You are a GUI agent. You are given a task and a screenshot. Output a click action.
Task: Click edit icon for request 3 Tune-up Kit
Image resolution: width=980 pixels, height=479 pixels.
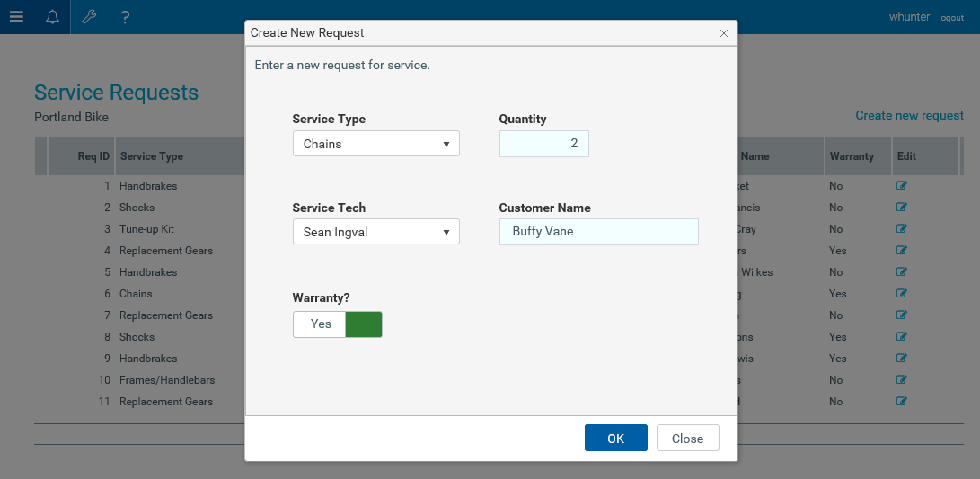point(902,229)
